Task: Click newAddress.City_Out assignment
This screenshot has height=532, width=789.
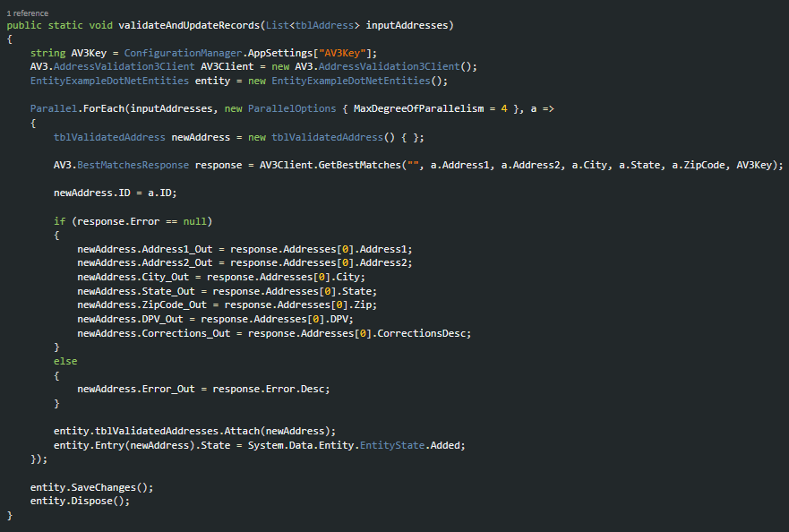Action: (x=221, y=277)
